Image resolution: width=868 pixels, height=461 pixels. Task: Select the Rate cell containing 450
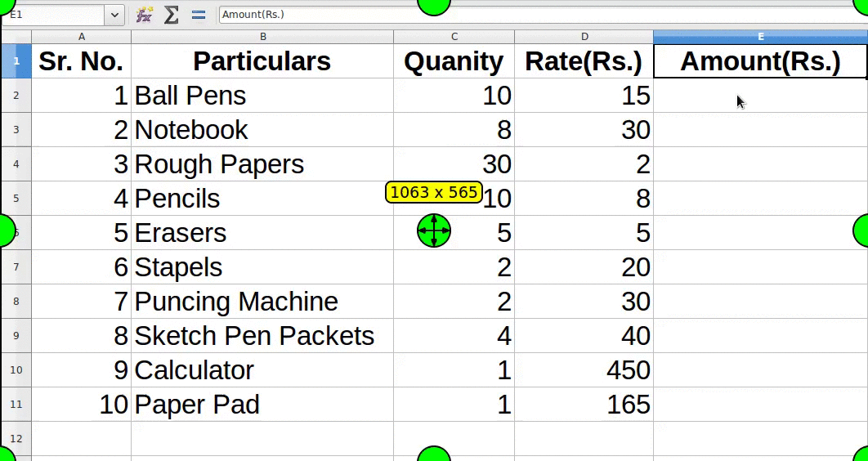point(584,370)
